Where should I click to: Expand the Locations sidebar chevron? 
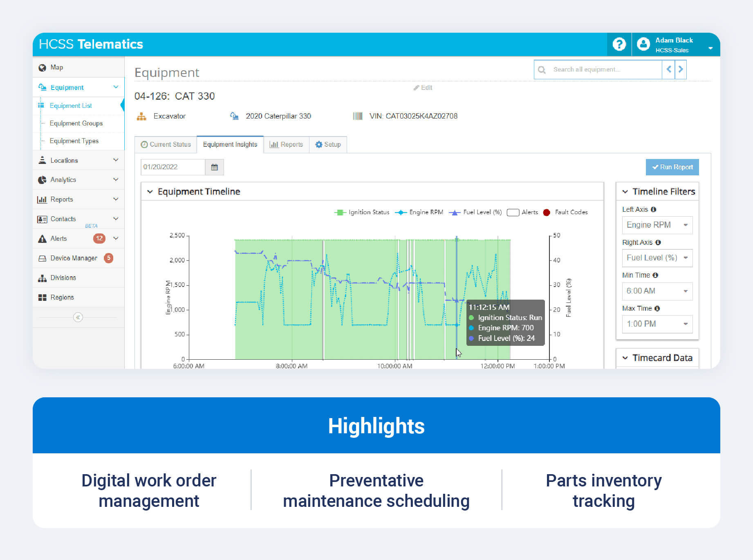click(x=116, y=160)
